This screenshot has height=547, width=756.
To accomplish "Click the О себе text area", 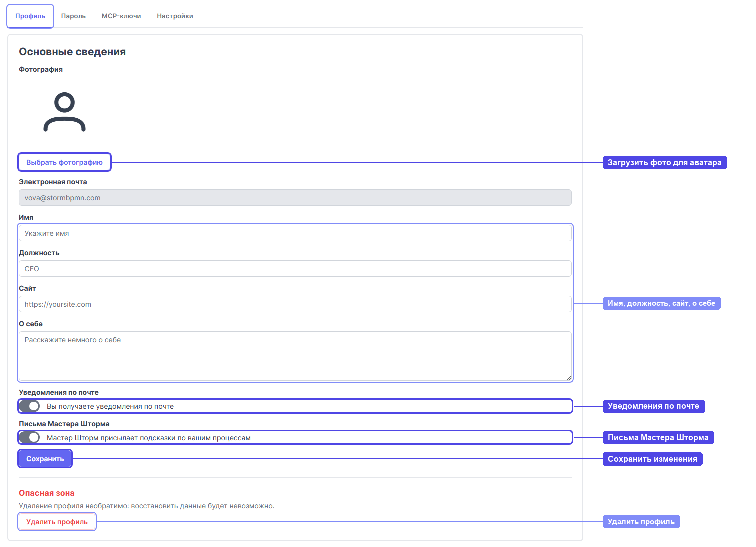I will coord(295,356).
